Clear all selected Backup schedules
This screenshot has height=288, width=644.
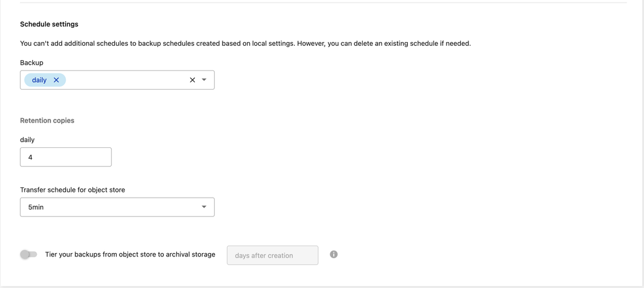192,80
